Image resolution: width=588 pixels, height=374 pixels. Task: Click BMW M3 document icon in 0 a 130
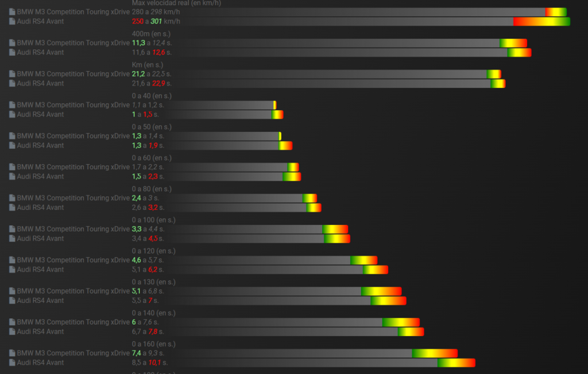12,291
